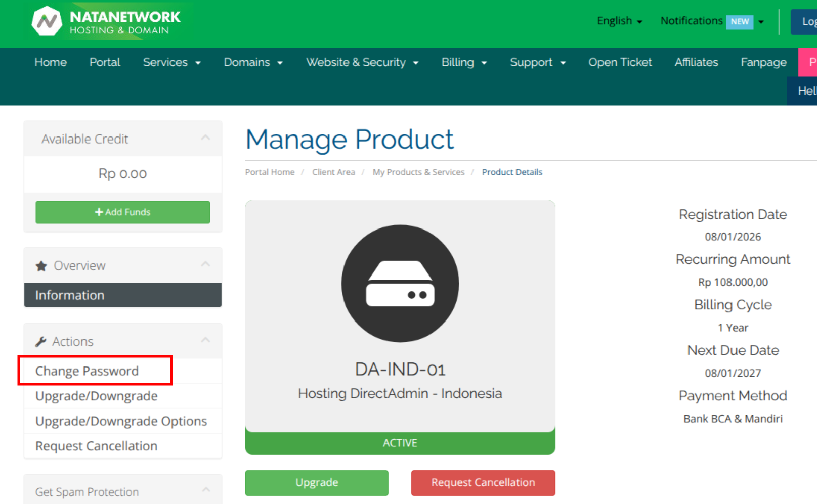Select Information in the Overview panel
This screenshot has width=817, height=504.
point(123,295)
